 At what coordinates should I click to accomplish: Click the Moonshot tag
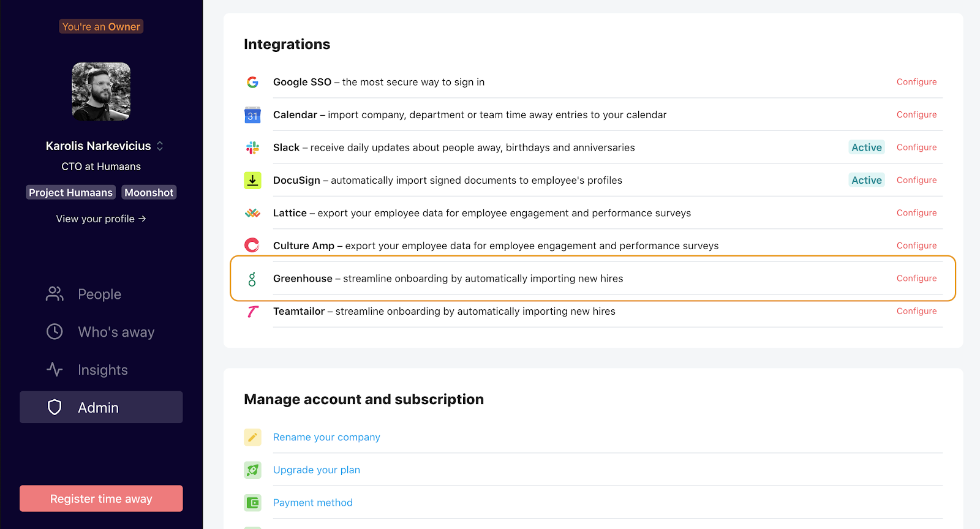[149, 192]
